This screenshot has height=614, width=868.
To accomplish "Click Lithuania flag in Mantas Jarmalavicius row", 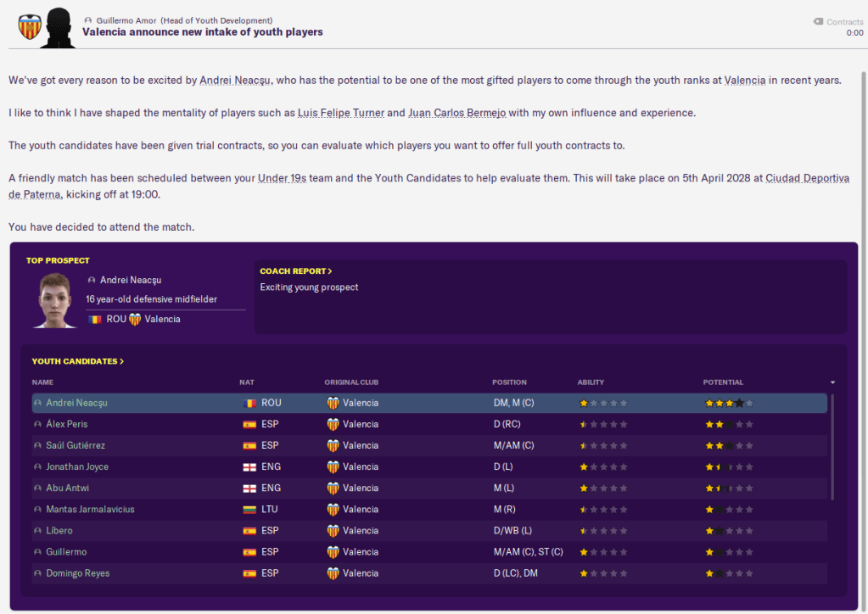I will click(x=249, y=509).
